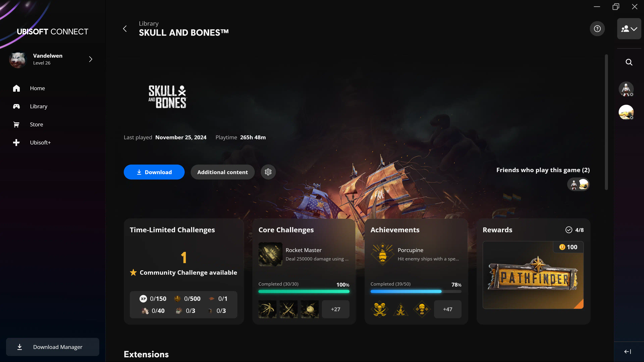This screenshot has width=644, height=362.
Task: Click the blue Download button
Action: coord(154,172)
